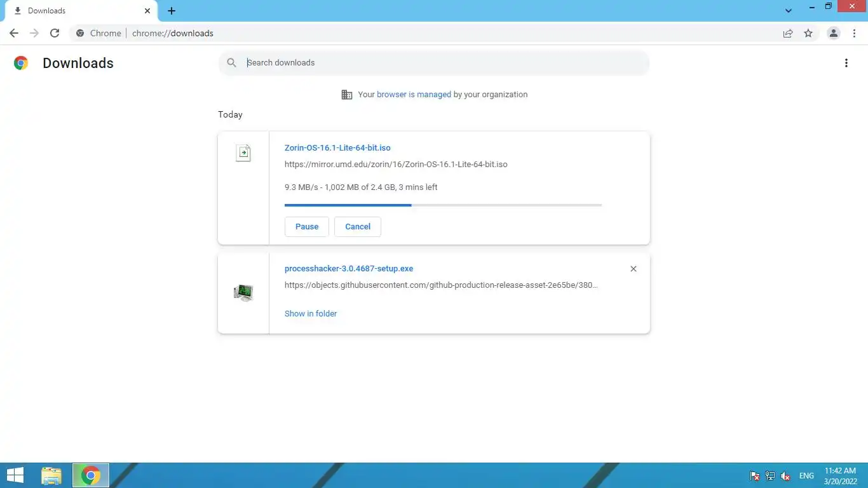Click the processhacker file icon
The width and height of the screenshot is (868, 488).
243,293
